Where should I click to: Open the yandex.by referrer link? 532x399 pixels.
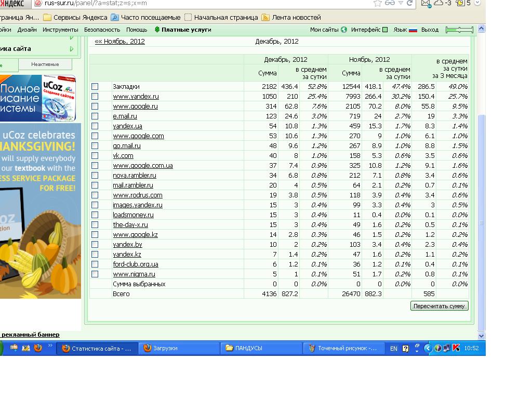click(127, 244)
